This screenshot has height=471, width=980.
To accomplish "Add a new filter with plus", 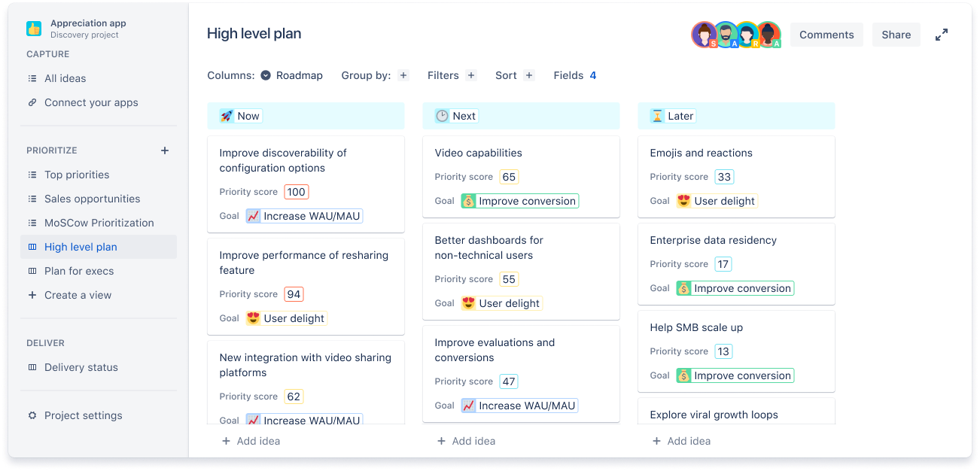I will point(471,75).
